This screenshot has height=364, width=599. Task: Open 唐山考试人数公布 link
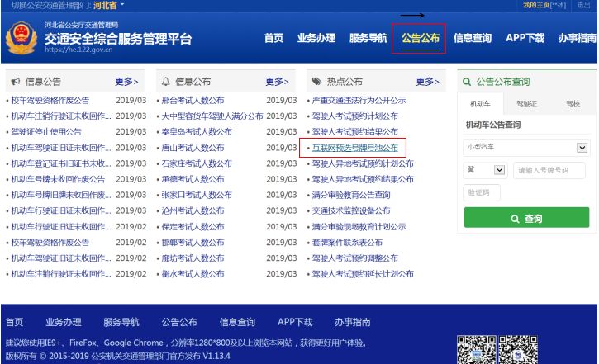(x=193, y=148)
